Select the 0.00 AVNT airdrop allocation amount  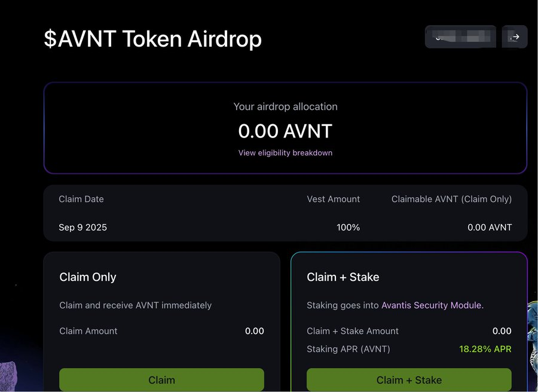pyautogui.click(x=285, y=131)
